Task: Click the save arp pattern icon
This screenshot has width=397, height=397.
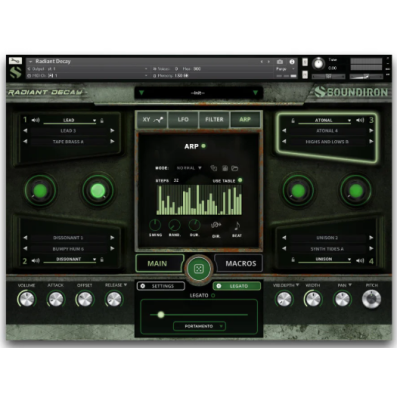Action: 225,168
